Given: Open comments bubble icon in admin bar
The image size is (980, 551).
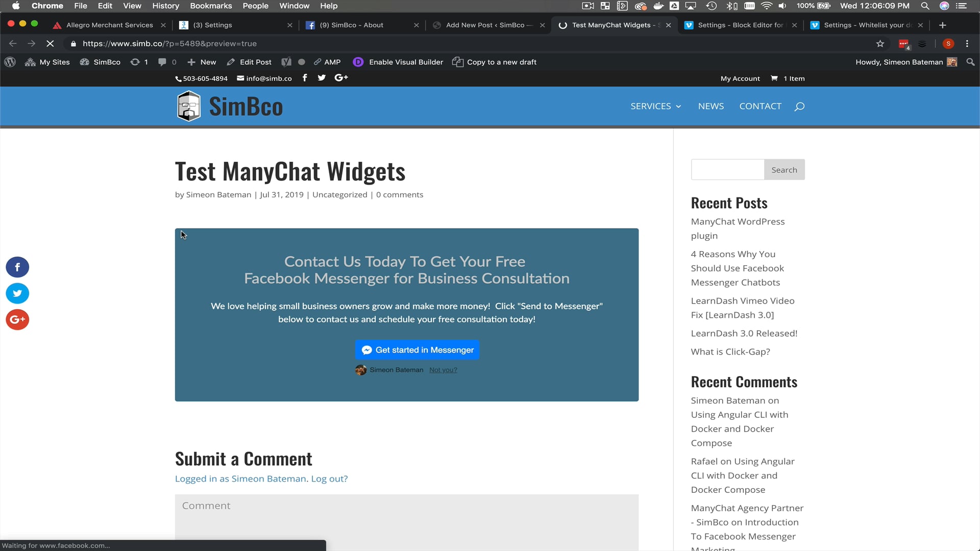Looking at the screenshot, I should click(x=163, y=62).
